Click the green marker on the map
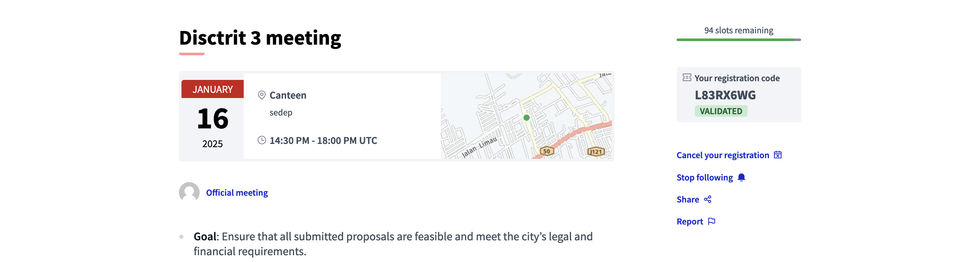Image resolution: width=980 pixels, height=262 pixels. (526, 118)
